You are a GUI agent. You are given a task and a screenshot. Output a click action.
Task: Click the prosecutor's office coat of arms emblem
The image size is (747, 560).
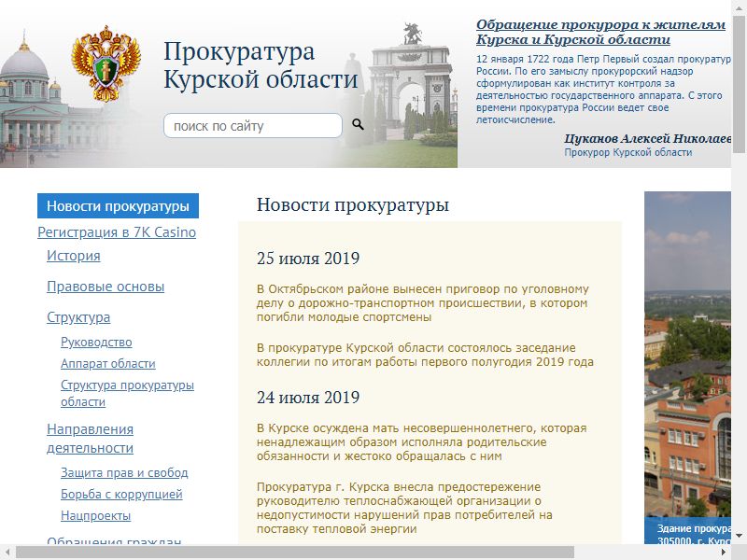click(x=106, y=63)
